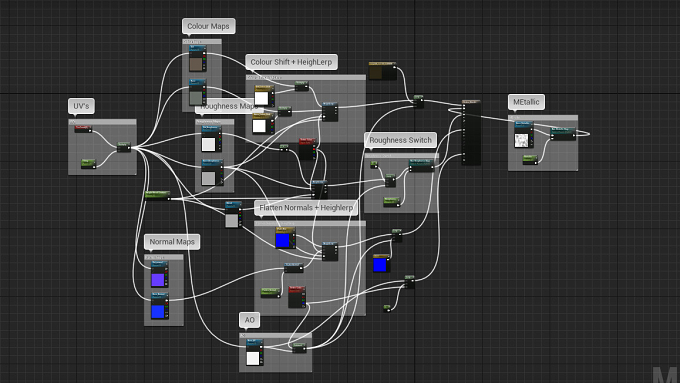Select the lower blue texture in Normal Maps
The width and height of the screenshot is (680, 383).
[x=160, y=306]
